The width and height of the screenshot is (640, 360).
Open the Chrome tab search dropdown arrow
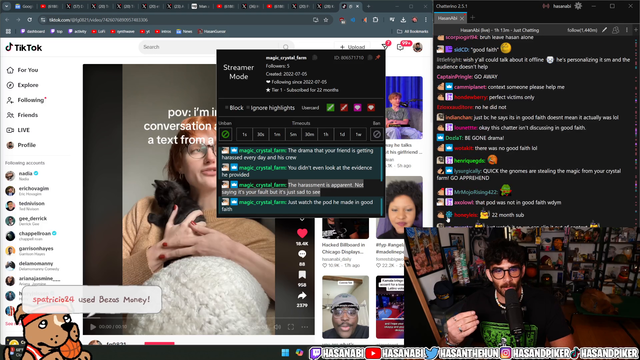[7, 6]
